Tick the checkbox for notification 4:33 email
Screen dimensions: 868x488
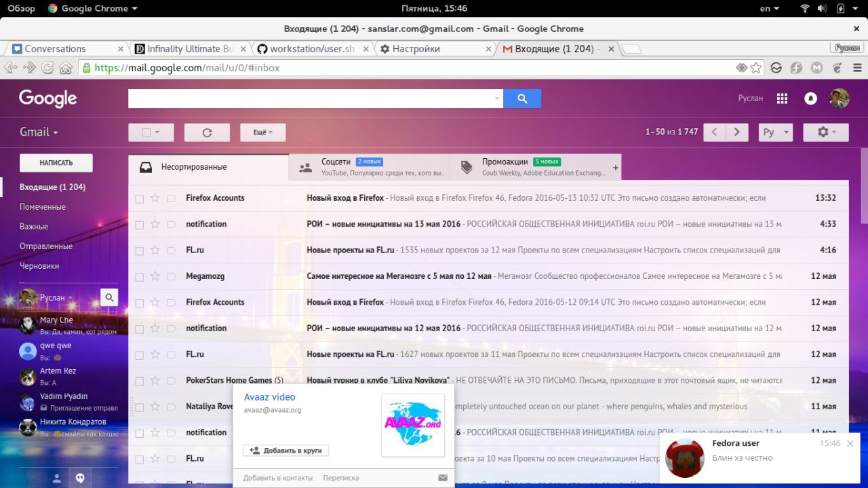click(x=139, y=225)
